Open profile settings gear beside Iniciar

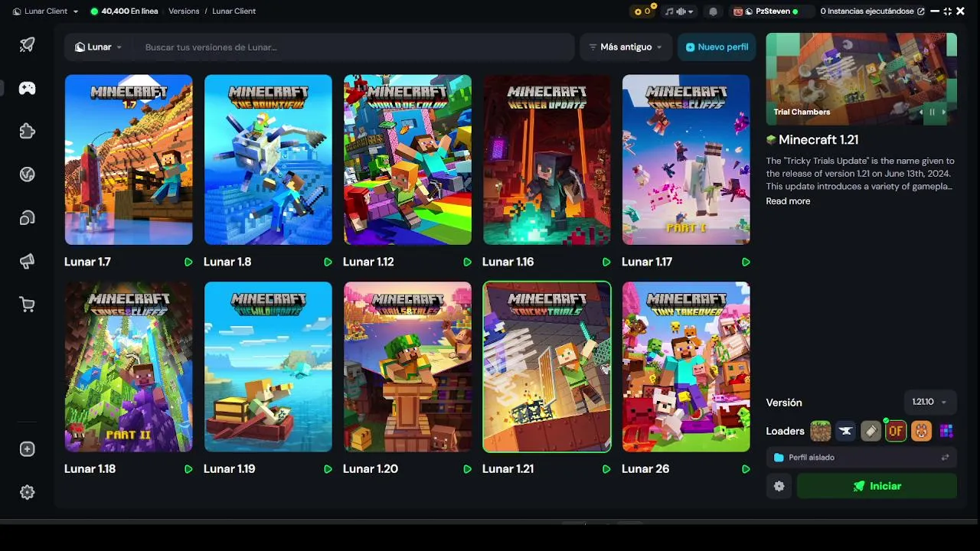click(779, 486)
